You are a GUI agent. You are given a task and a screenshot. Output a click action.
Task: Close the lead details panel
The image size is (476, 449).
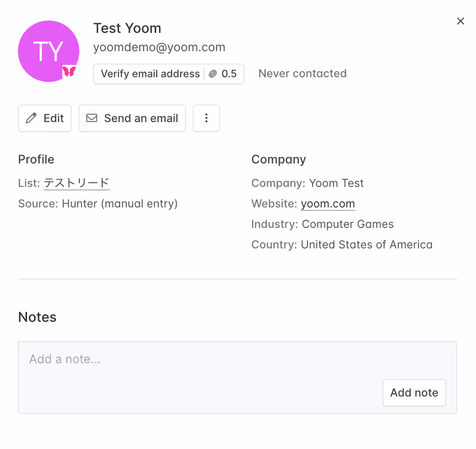[x=461, y=21]
